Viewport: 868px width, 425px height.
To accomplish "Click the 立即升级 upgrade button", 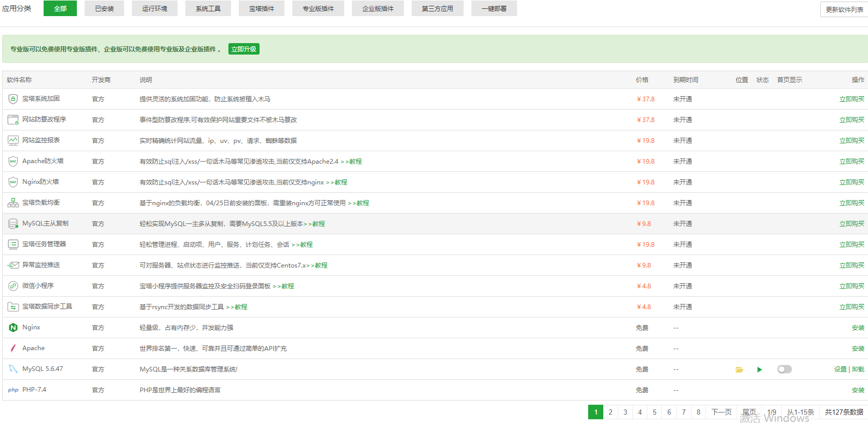I will [243, 49].
